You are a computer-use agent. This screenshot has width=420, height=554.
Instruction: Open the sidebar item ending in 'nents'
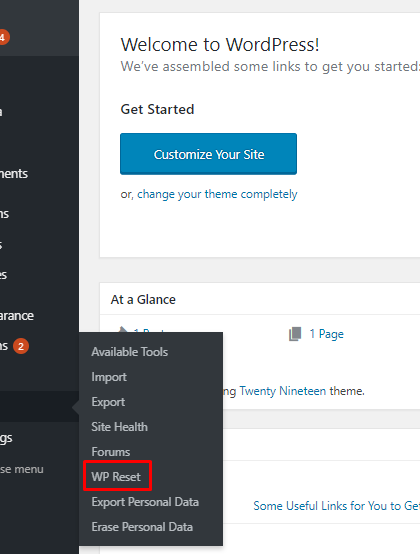[x=14, y=173]
